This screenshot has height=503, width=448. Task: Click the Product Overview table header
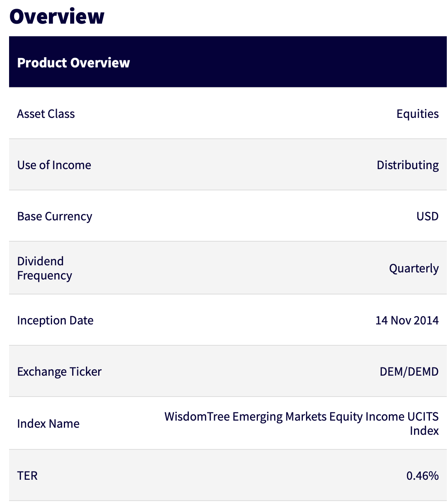[73, 63]
